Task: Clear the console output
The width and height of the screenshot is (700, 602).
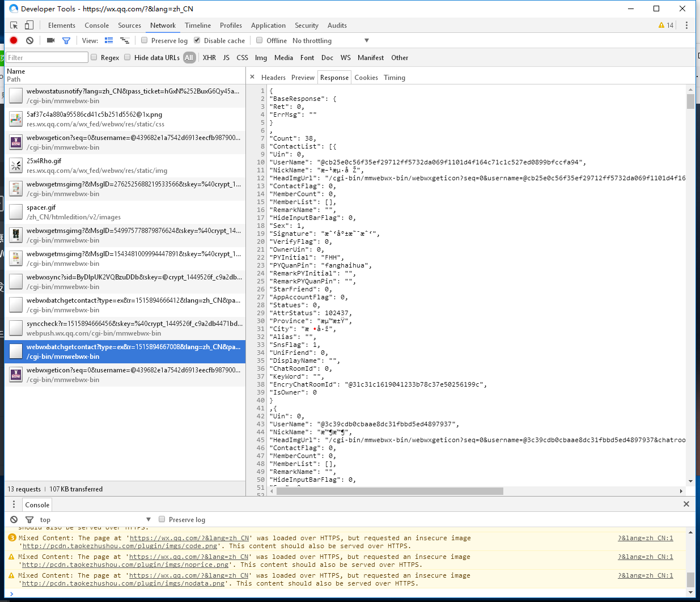Action: [x=14, y=519]
